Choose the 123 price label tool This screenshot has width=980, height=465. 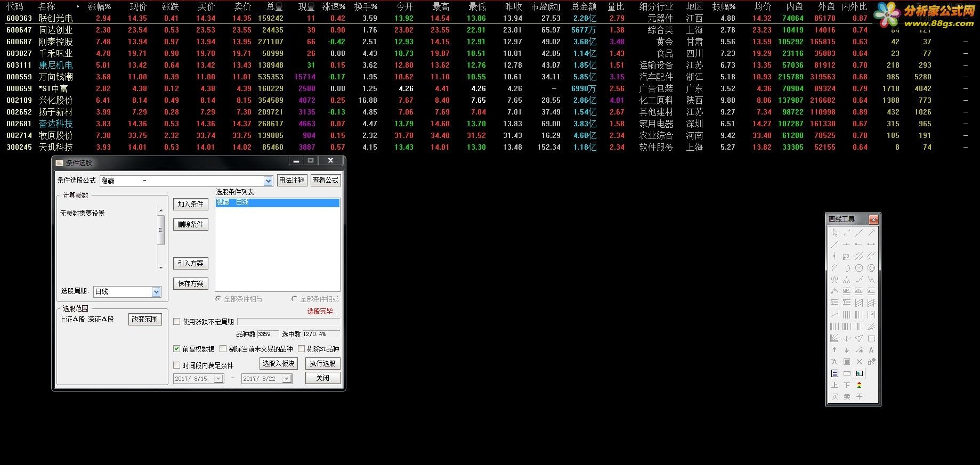[x=846, y=256]
